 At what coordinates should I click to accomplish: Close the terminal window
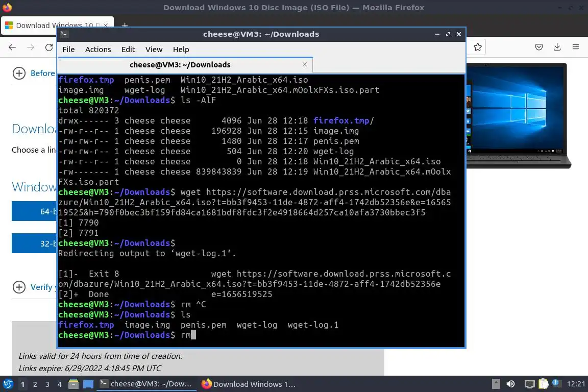(459, 34)
